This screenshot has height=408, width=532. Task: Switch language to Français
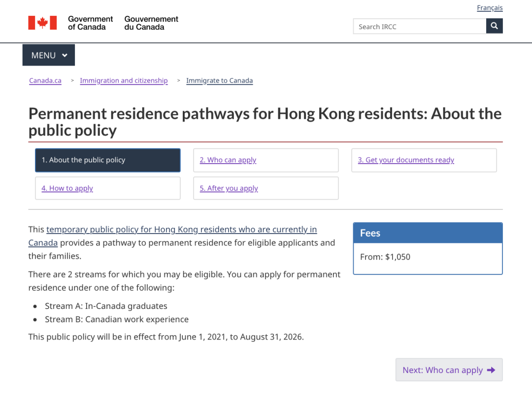pos(490,8)
